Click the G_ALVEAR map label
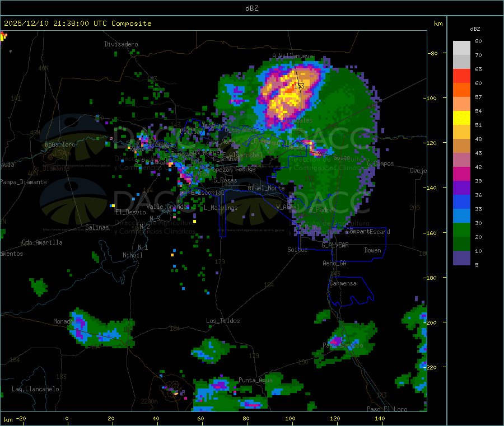The width and height of the screenshot is (504, 426). point(335,245)
